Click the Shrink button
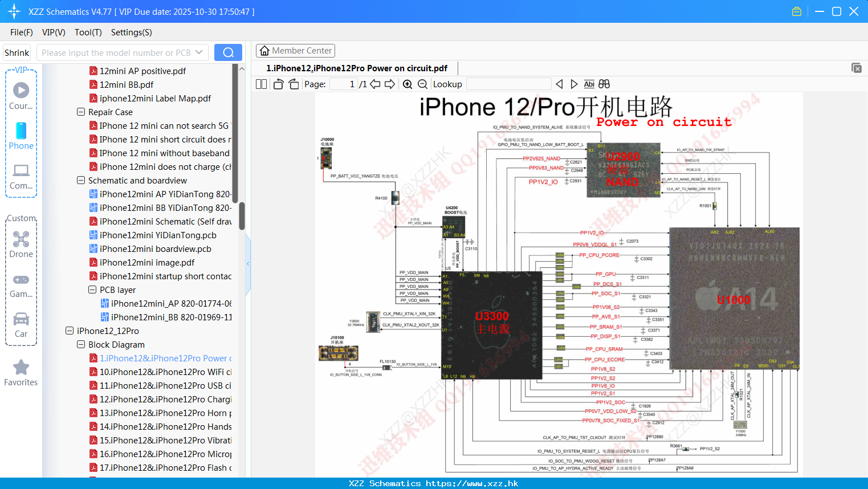868x489 pixels. 17,52
